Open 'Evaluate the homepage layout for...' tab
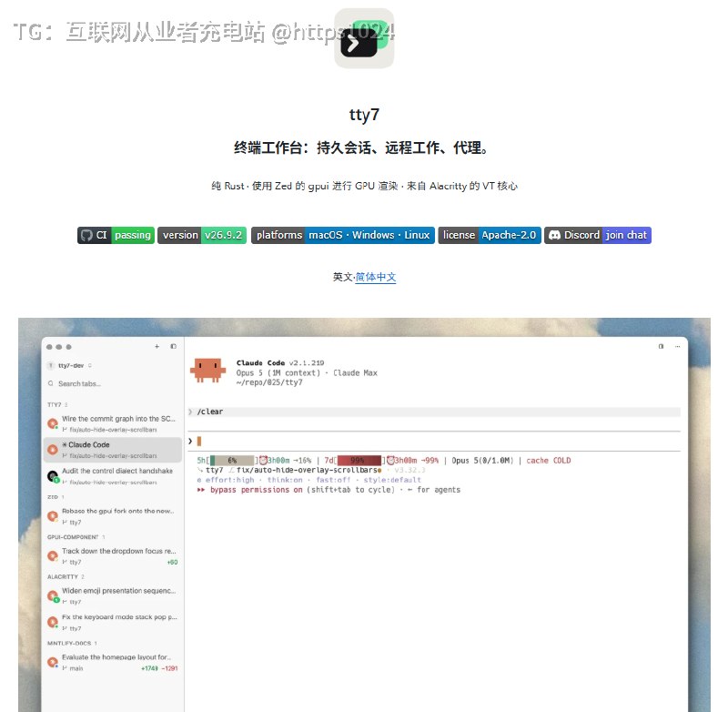The width and height of the screenshot is (728, 712). 113,662
